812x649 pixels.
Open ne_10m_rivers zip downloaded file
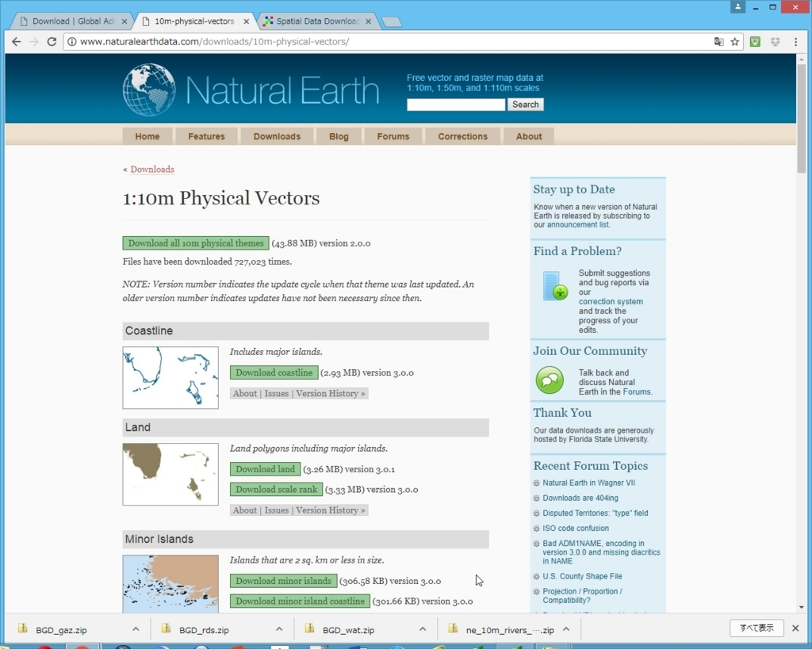tap(510, 630)
